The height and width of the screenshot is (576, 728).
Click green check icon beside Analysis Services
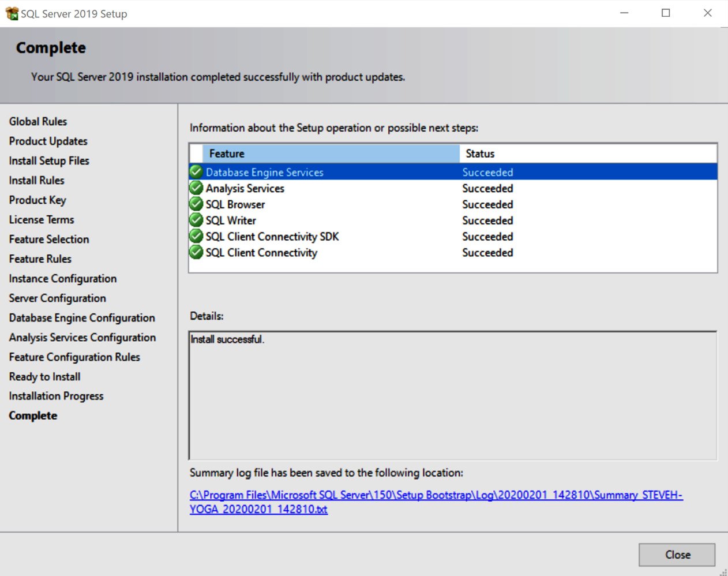pos(196,188)
